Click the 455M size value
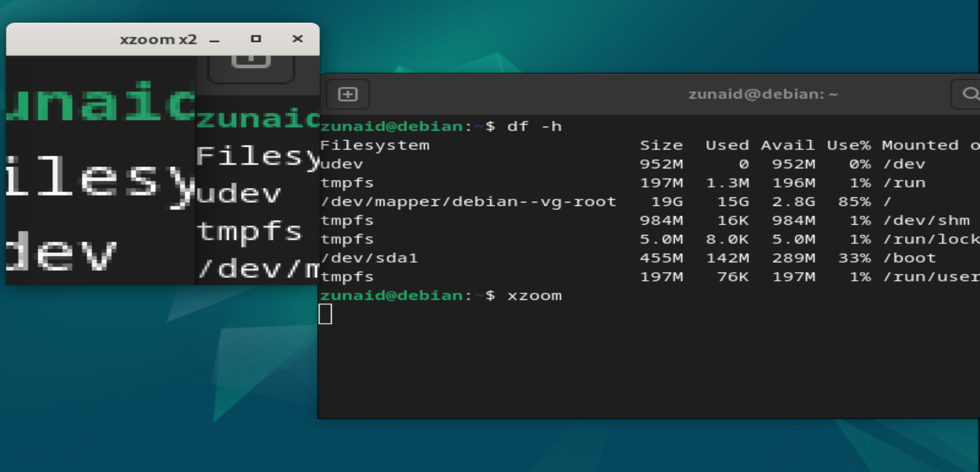This screenshot has width=980, height=472. pos(661,258)
